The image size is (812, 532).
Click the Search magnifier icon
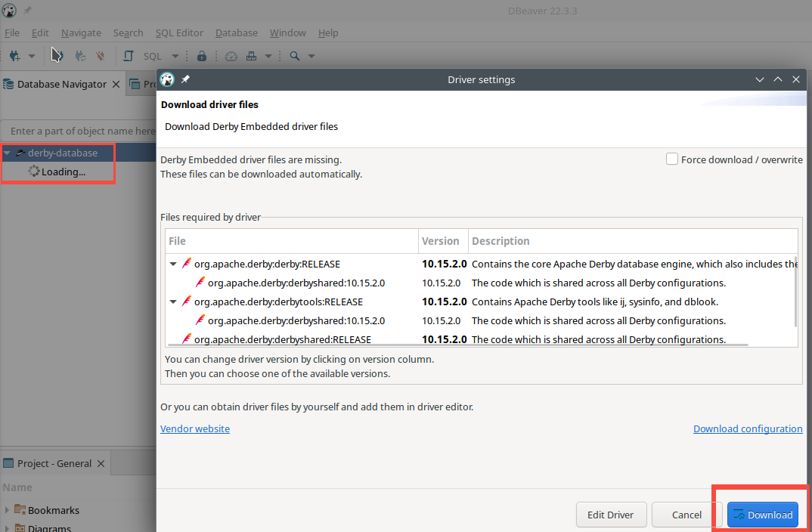point(295,56)
